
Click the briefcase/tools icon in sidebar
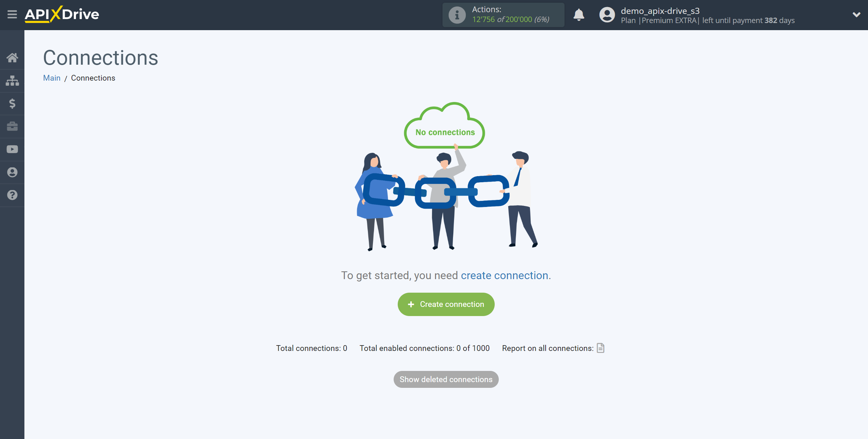(x=12, y=126)
